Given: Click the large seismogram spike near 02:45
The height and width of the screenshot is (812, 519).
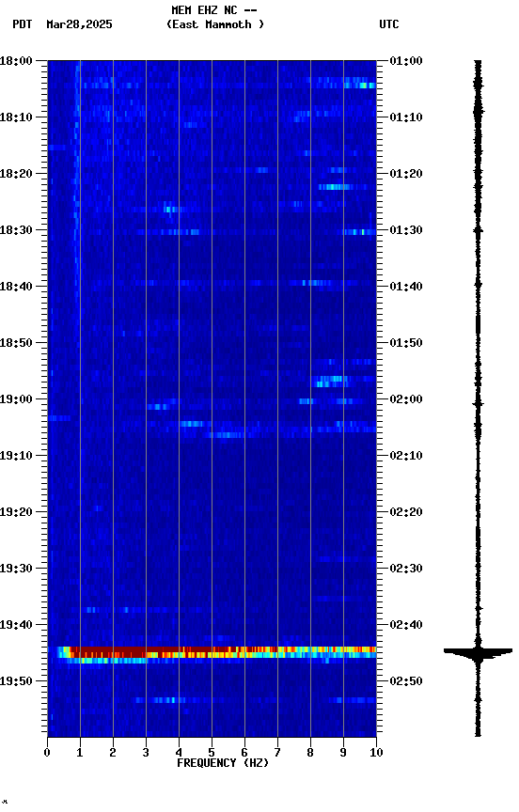Looking at the screenshot, I should [478, 652].
